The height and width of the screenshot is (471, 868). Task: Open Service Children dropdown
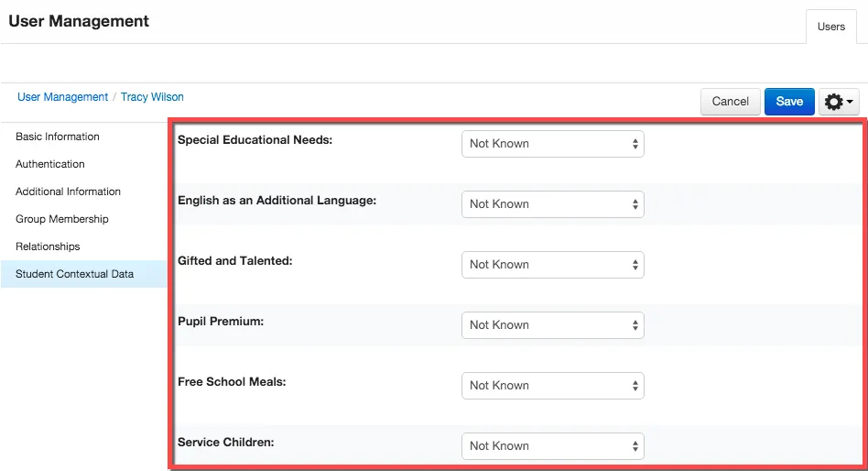point(552,445)
